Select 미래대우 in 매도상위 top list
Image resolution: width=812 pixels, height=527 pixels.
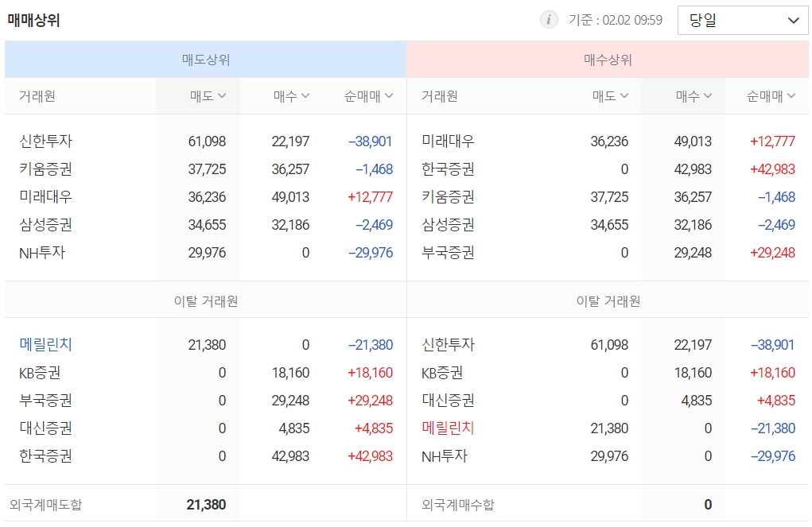click(45, 196)
